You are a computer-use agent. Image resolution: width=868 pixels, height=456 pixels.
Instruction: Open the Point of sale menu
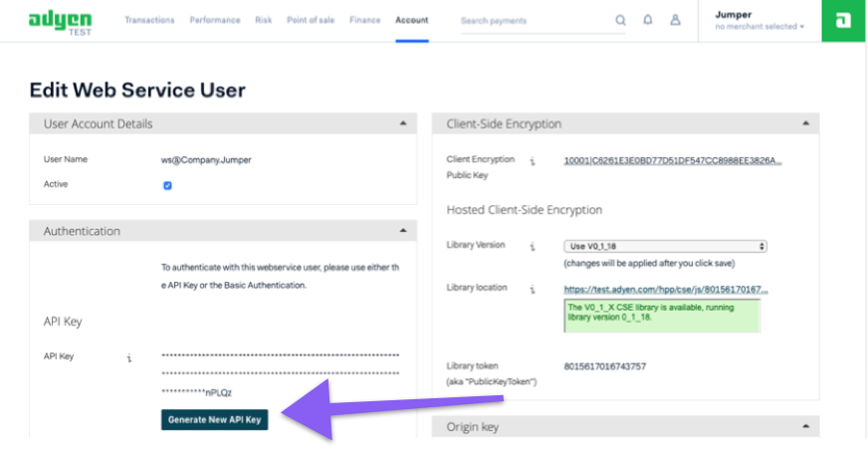[311, 20]
